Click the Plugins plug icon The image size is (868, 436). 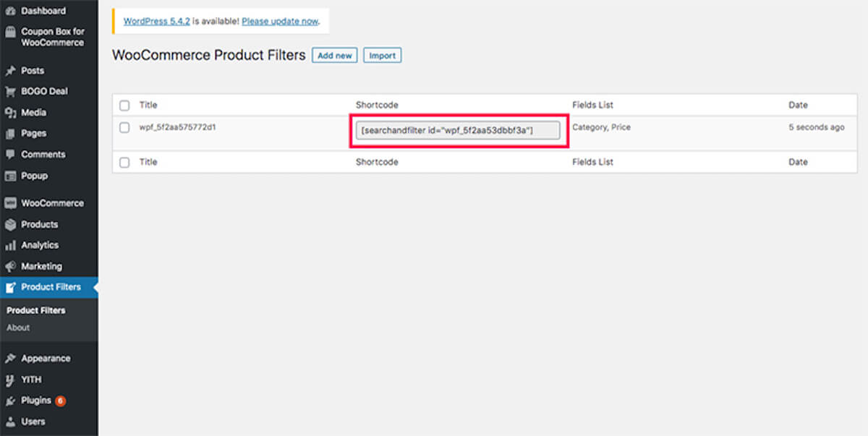pos(10,401)
